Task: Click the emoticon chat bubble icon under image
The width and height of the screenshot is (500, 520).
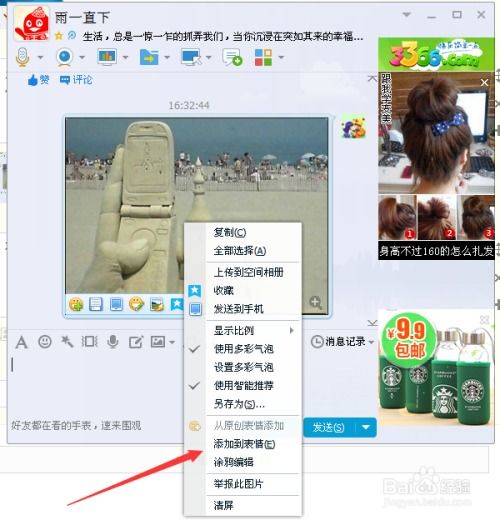Action: 136,304
